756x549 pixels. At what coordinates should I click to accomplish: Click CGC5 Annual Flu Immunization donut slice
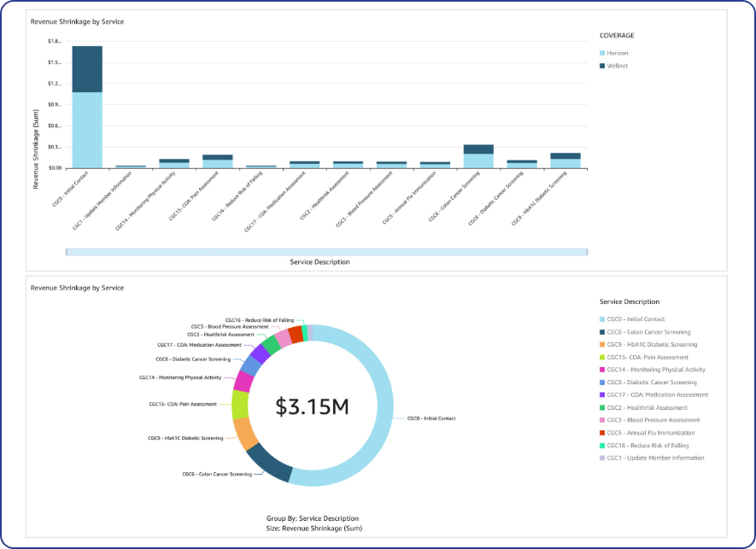[x=296, y=334]
